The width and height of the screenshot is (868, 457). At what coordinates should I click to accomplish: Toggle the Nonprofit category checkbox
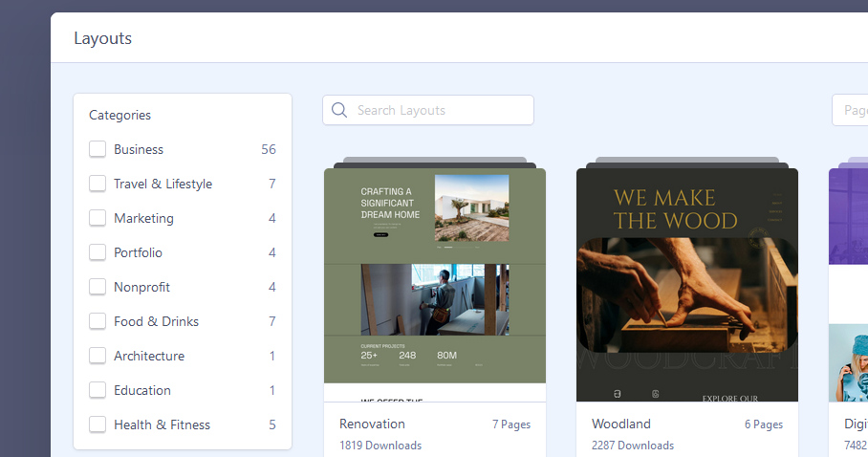[98, 287]
